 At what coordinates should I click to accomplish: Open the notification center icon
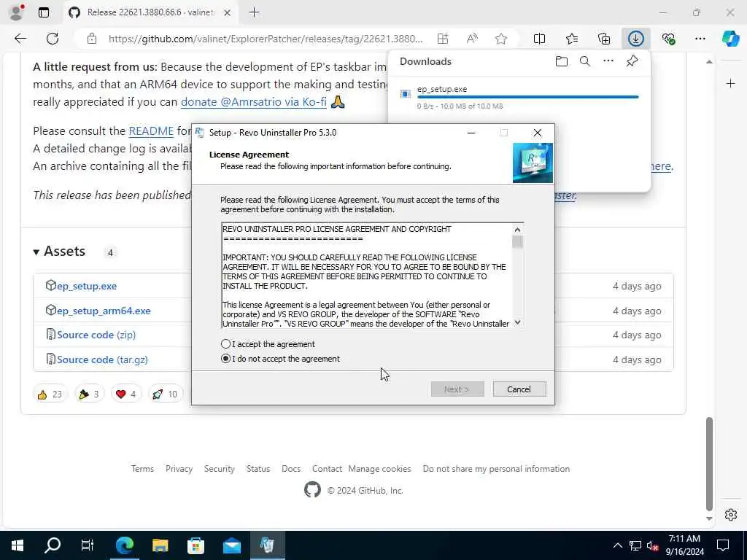[723, 545]
